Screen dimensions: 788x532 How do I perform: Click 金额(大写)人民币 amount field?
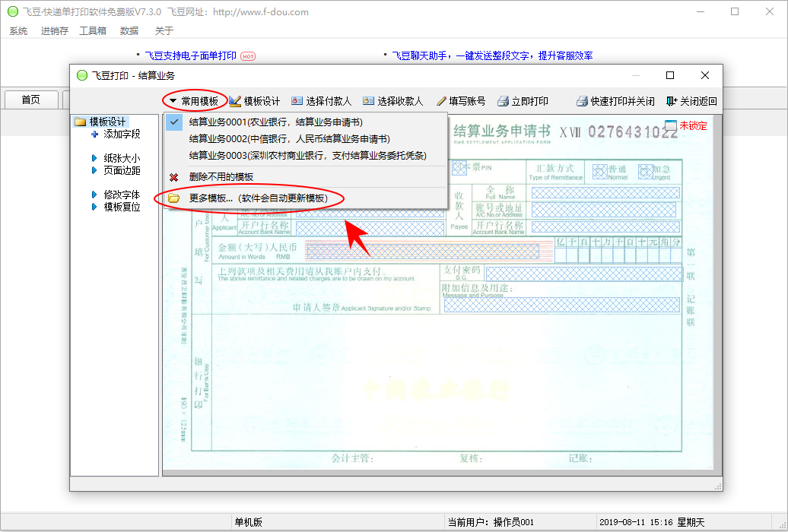click(x=422, y=251)
